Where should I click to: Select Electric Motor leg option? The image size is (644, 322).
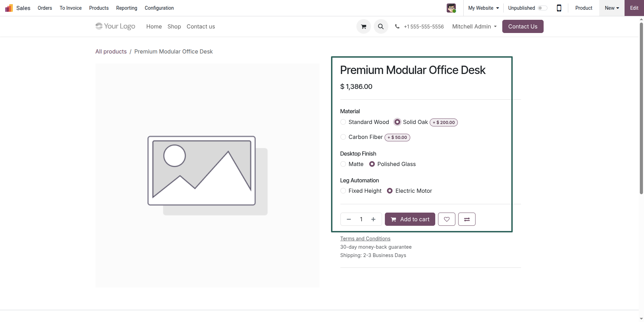click(x=390, y=191)
